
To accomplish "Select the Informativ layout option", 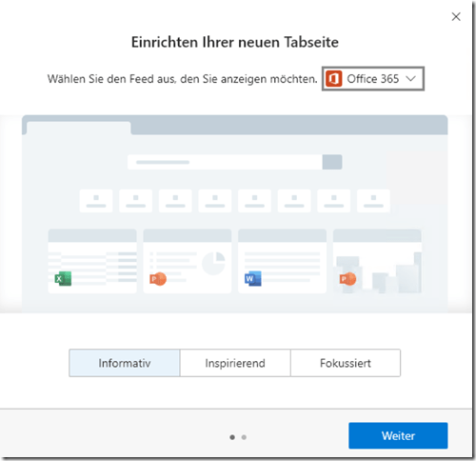I will 125,363.
